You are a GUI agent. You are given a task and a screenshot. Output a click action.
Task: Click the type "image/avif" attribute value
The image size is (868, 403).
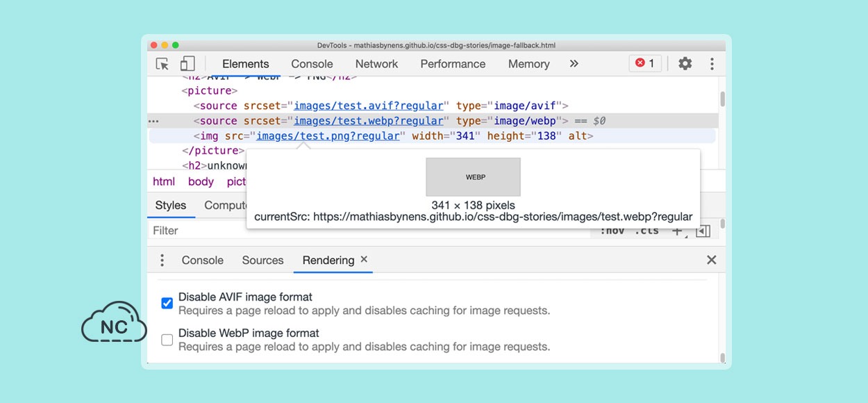pyautogui.click(x=525, y=106)
